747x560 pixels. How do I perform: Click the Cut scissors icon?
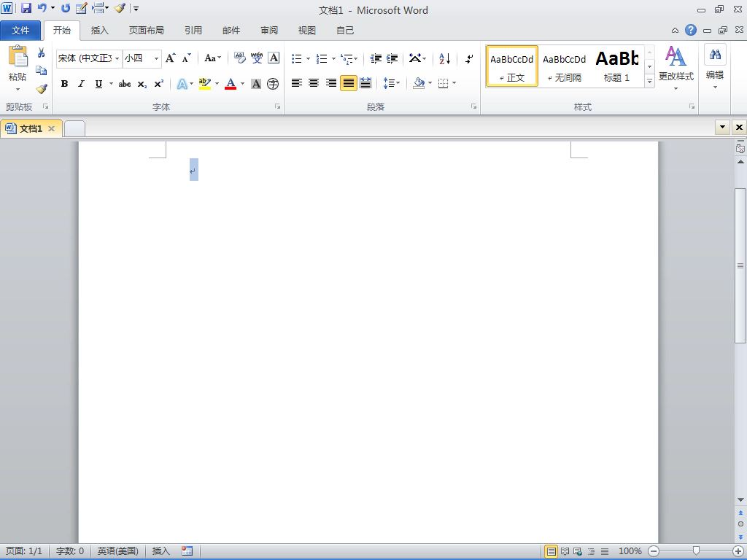click(x=42, y=52)
